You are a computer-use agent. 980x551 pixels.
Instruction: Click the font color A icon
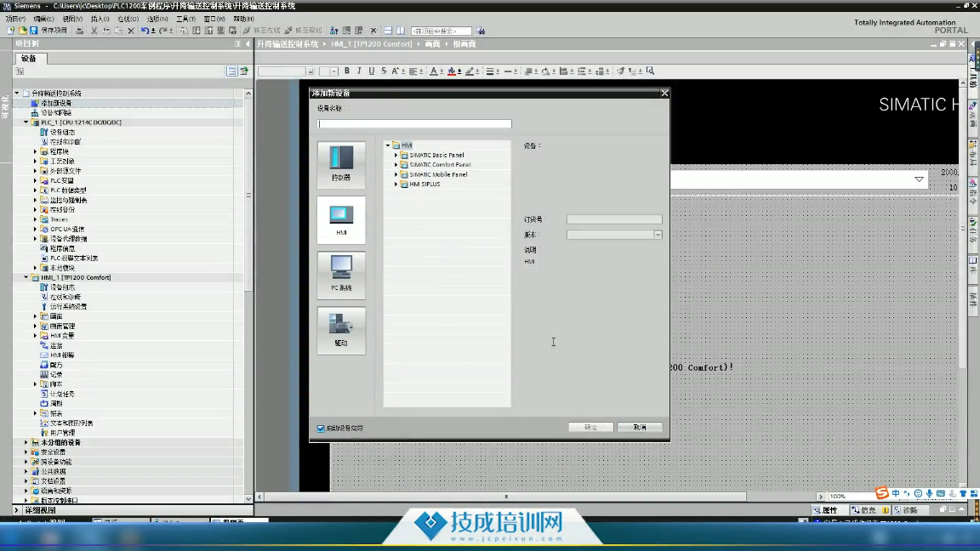(434, 71)
